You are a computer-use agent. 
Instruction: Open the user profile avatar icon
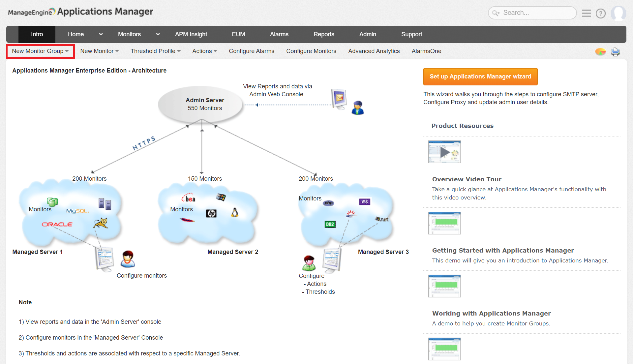(x=618, y=13)
